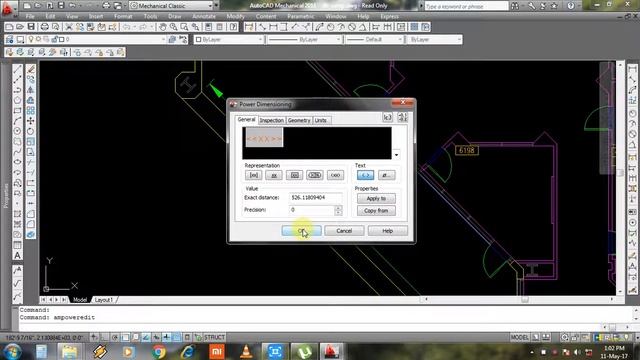The height and width of the screenshot is (360, 640).
Task: Click the Apply to button
Action: [376, 198]
